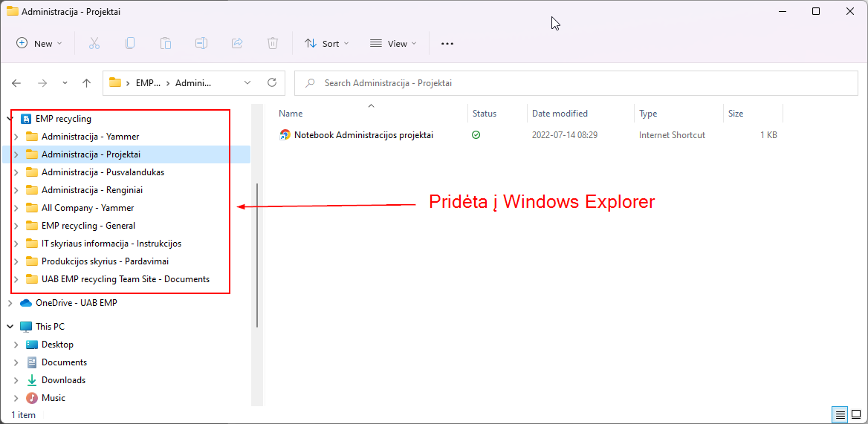Switch to large thumbnails view icon
This screenshot has height=424, width=868.
[856, 414]
